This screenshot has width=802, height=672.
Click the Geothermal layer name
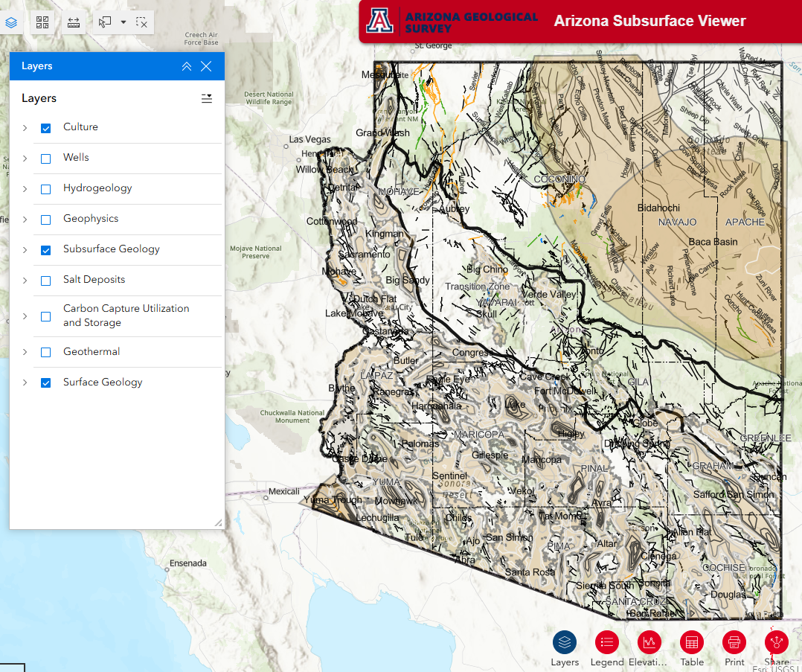[92, 351]
